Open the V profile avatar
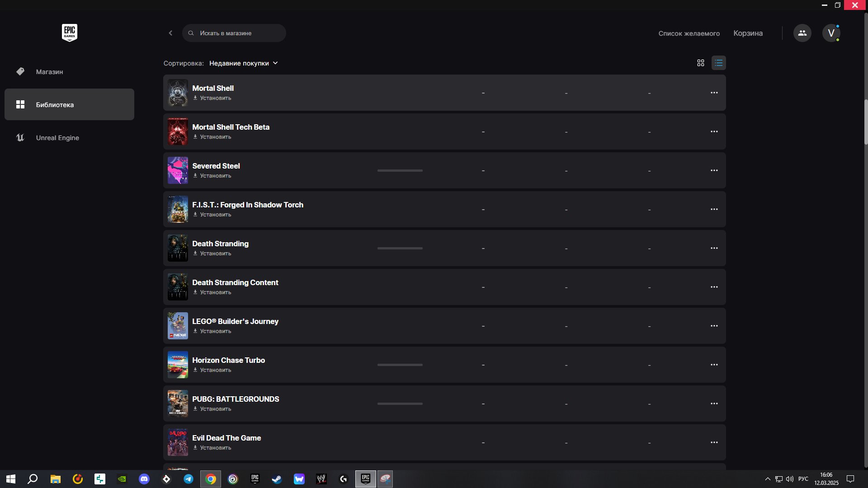 [x=831, y=33]
